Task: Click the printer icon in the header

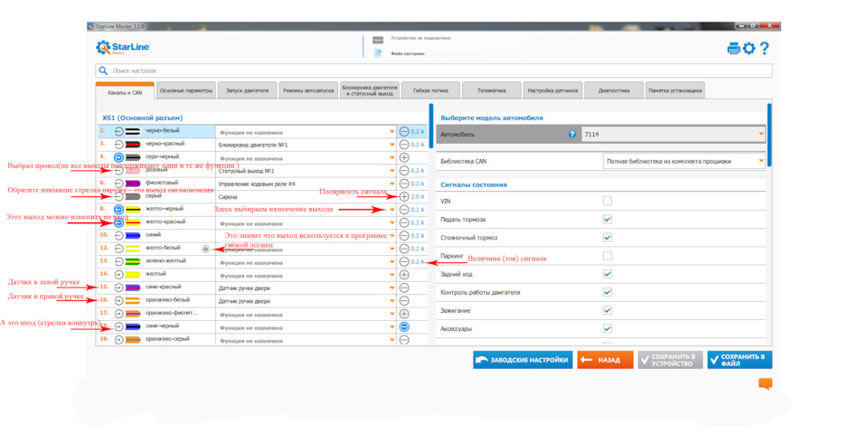Action: (733, 49)
